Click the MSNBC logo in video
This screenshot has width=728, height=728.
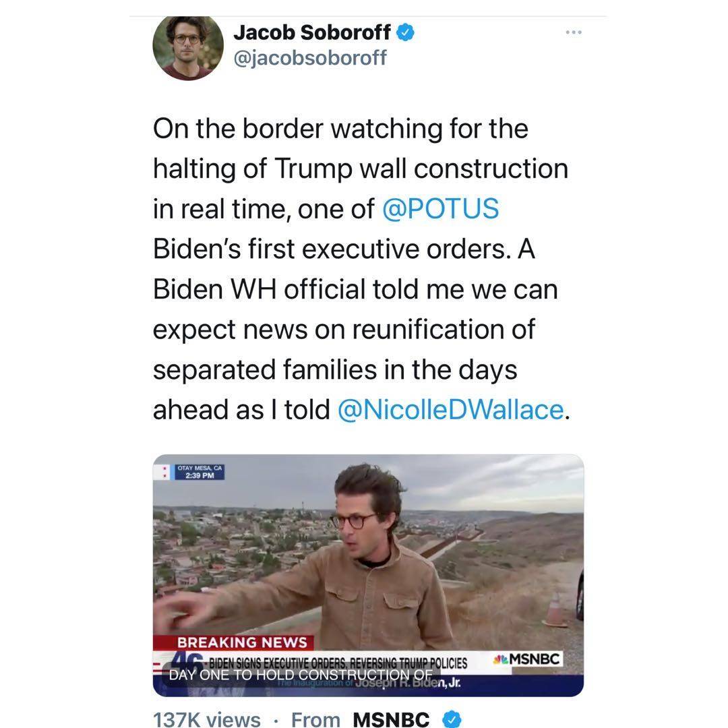click(x=527, y=659)
